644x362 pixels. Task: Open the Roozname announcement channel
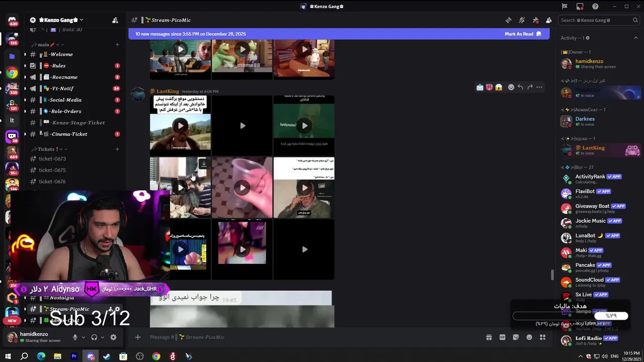tap(74, 77)
